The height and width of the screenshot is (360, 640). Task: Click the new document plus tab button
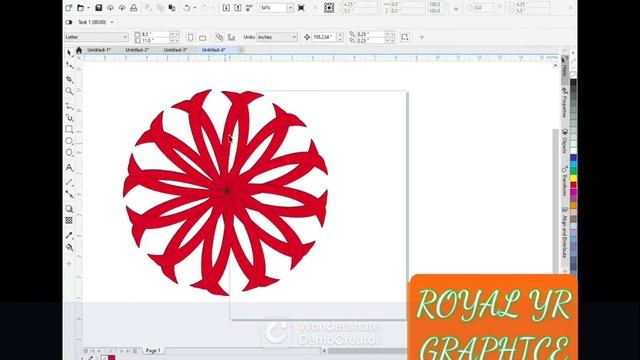click(x=240, y=50)
